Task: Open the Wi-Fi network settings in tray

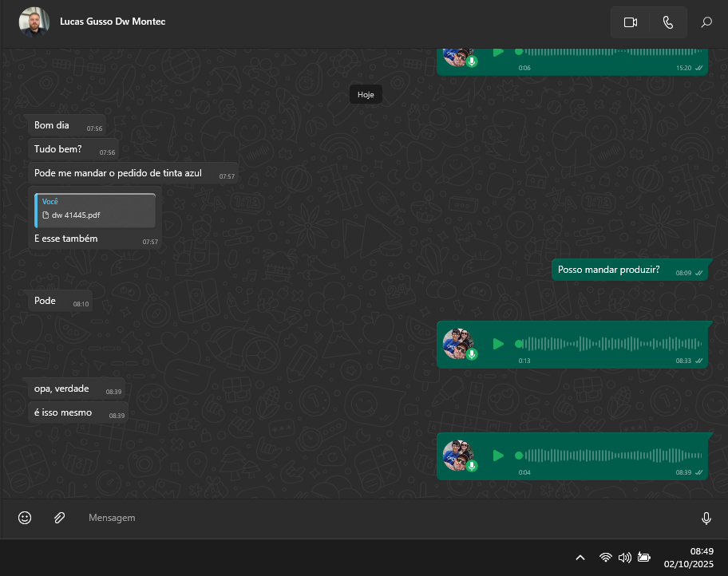Action: tap(606, 557)
